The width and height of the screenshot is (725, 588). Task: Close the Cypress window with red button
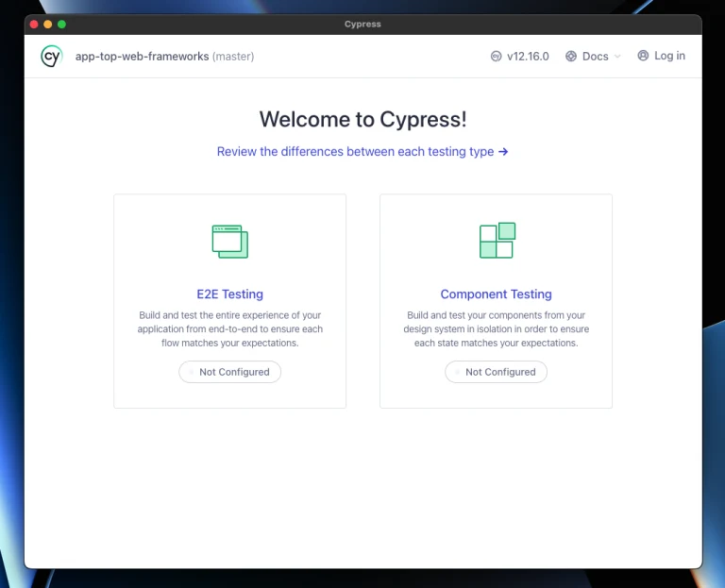34,24
